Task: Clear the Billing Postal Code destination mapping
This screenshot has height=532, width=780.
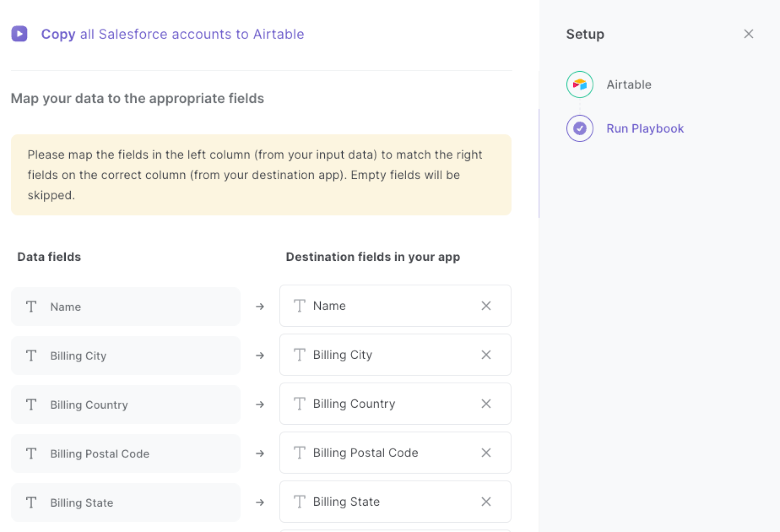Action: pos(486,453)
